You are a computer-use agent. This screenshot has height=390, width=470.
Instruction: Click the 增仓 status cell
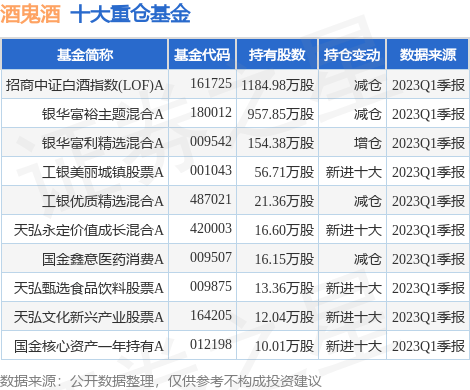click(367, 143)
